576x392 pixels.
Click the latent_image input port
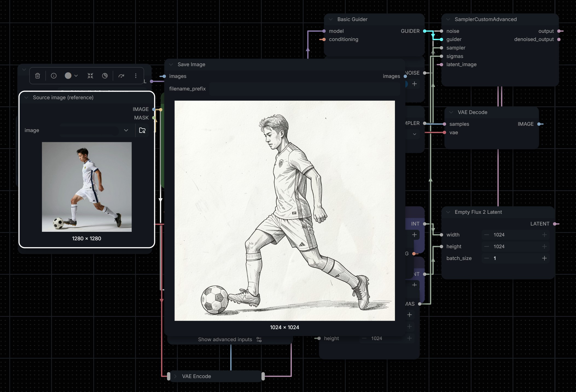441,65
